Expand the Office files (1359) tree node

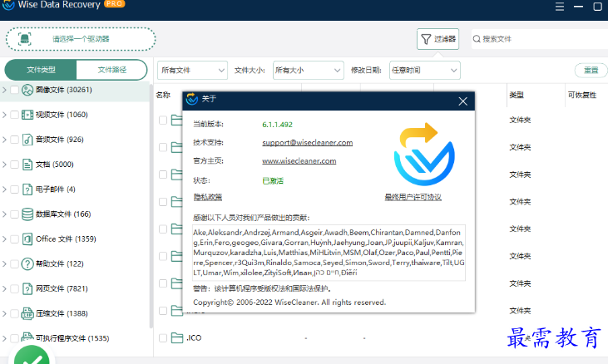pos(4,239)
